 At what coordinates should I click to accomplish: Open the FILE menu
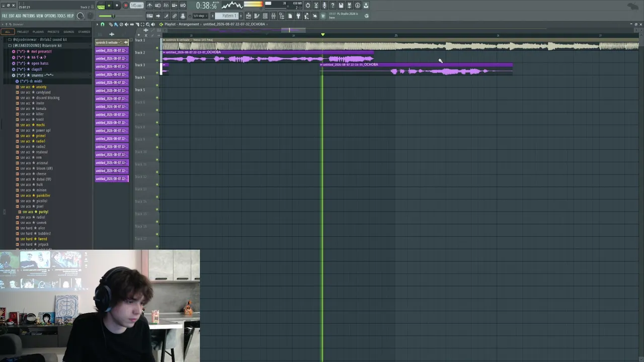click(x=5, y=16)
